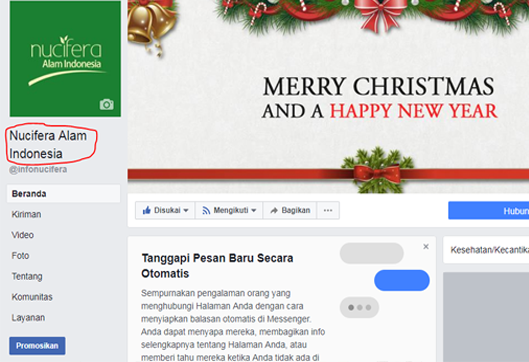Click the Promosikan button
Viewport: 529px width, 362px height.
(x=37, y=346)
